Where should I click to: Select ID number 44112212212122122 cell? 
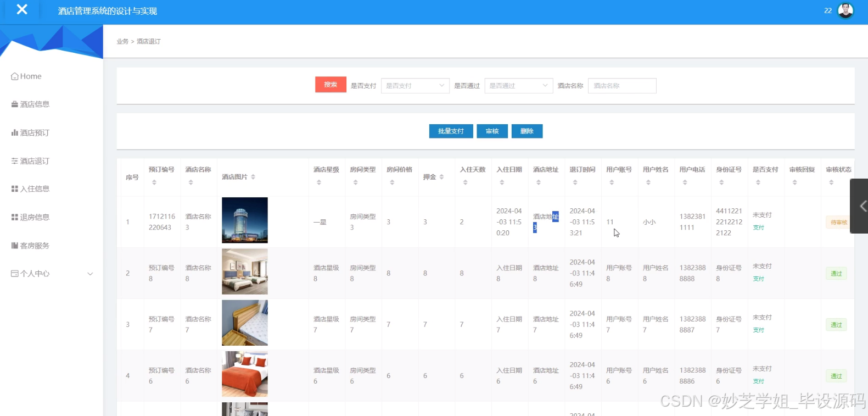729,222
